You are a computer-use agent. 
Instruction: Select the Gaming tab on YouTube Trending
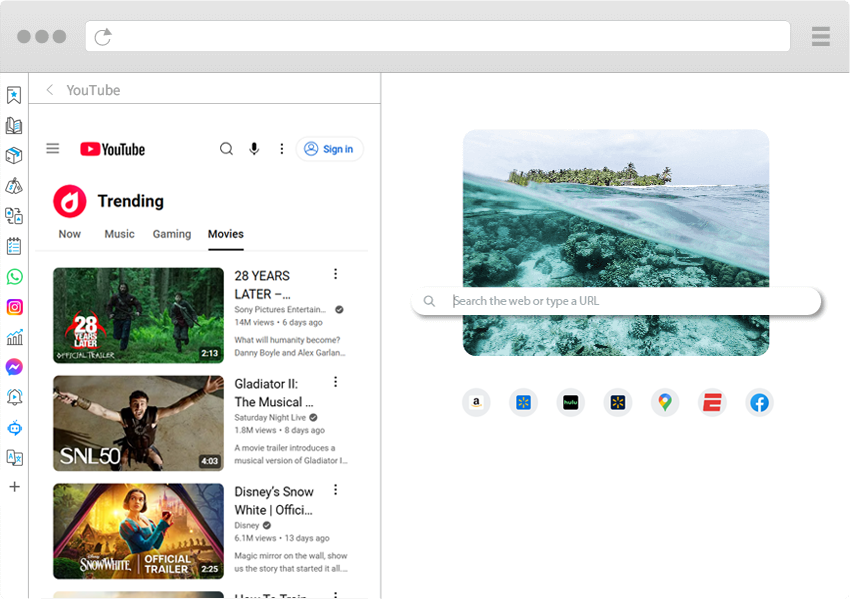[171, 234]
